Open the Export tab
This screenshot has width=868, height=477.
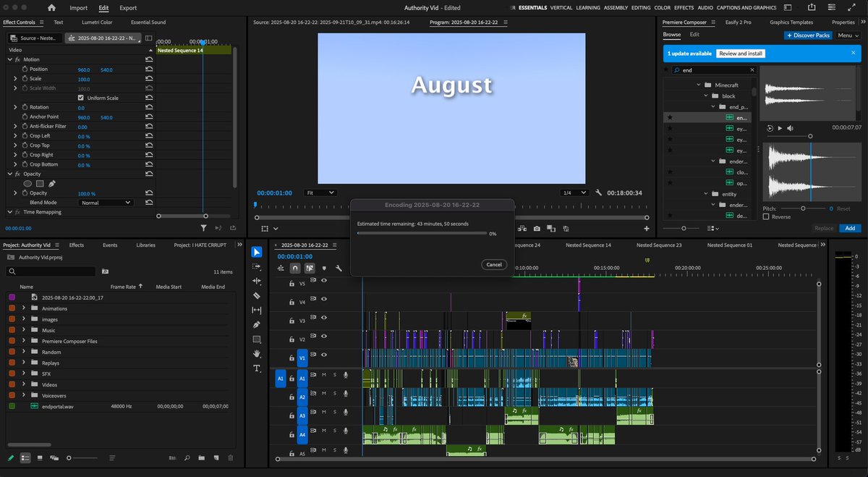click(x=128, y=8)
